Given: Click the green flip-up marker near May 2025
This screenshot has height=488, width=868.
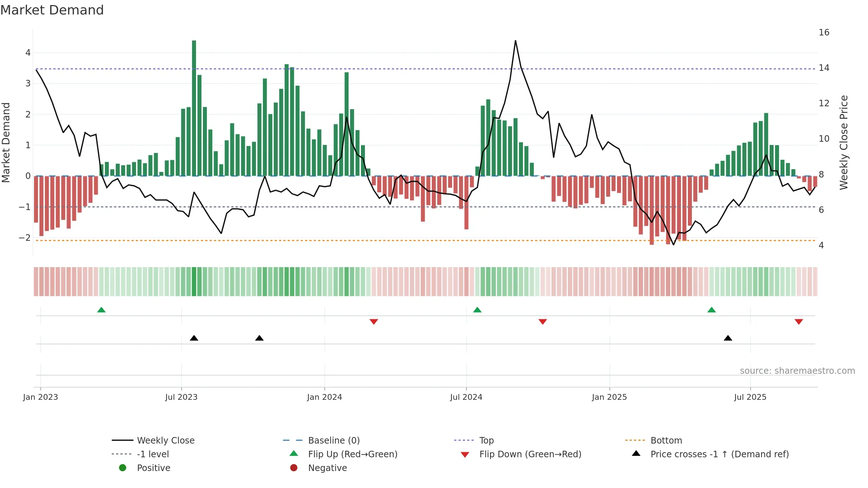Looking at the screenshot, I should click(711, 310).
